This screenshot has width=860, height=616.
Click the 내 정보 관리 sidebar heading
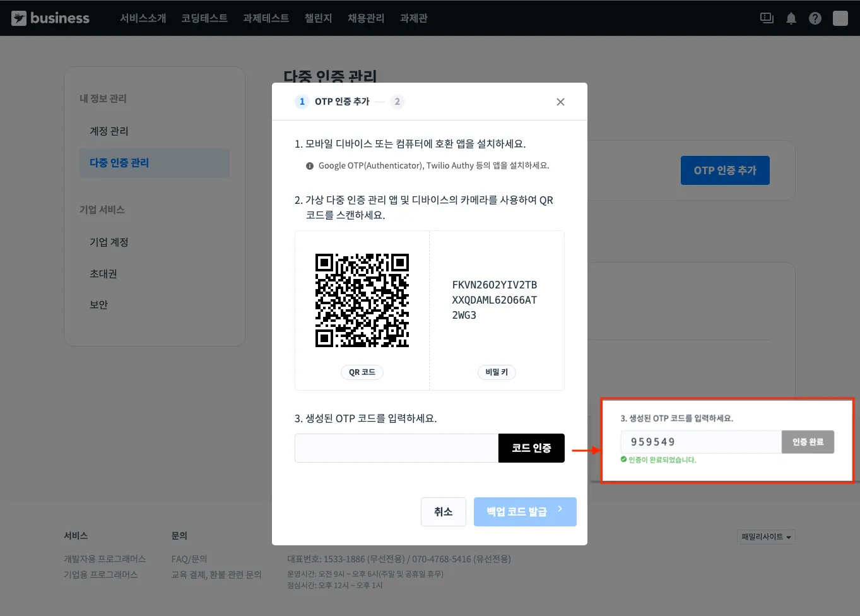click(x=103, y=98)
